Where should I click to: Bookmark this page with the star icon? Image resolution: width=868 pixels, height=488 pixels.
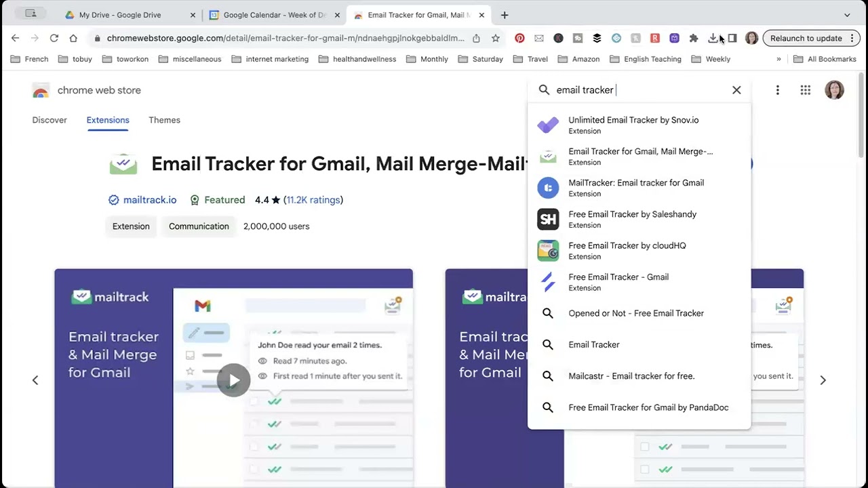coord(496,39)
